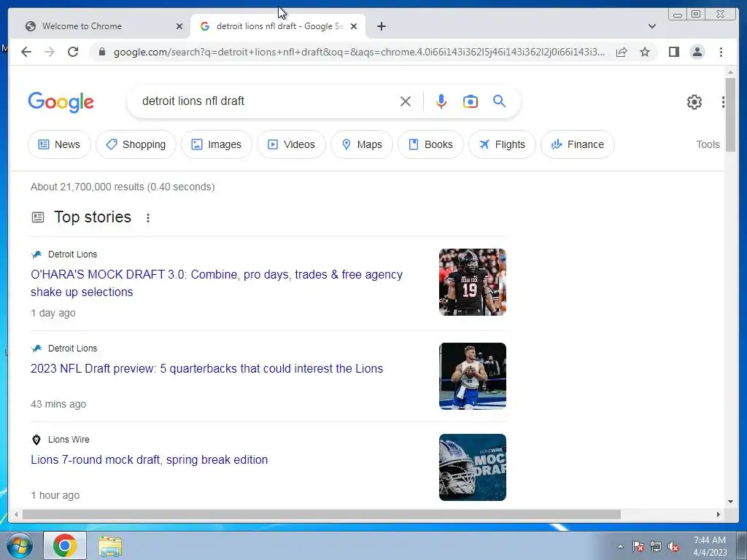Open the taskbar clock showing 7:44 AM
Image resolution: width=747 pixels, height=560 pixels.
[x=710, y=546]
